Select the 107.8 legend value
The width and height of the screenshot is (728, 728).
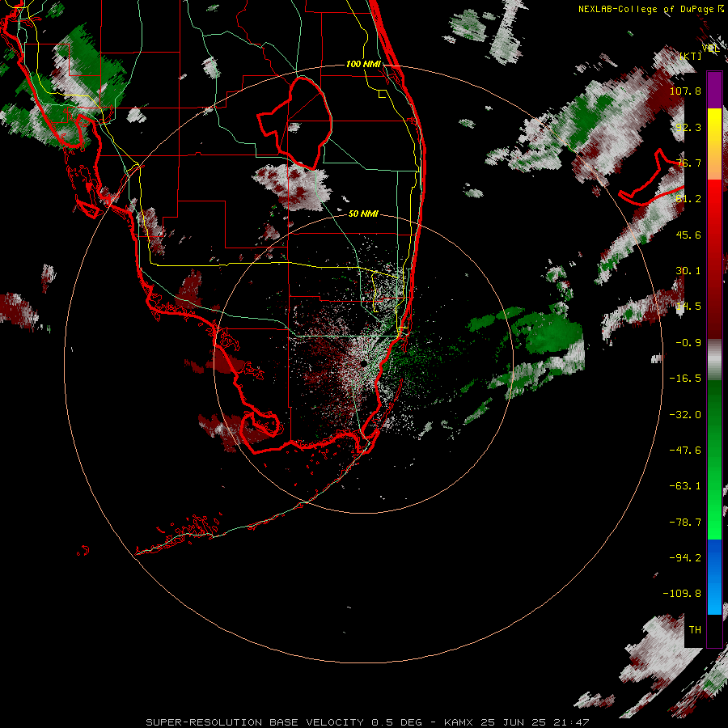click(685, 91)
